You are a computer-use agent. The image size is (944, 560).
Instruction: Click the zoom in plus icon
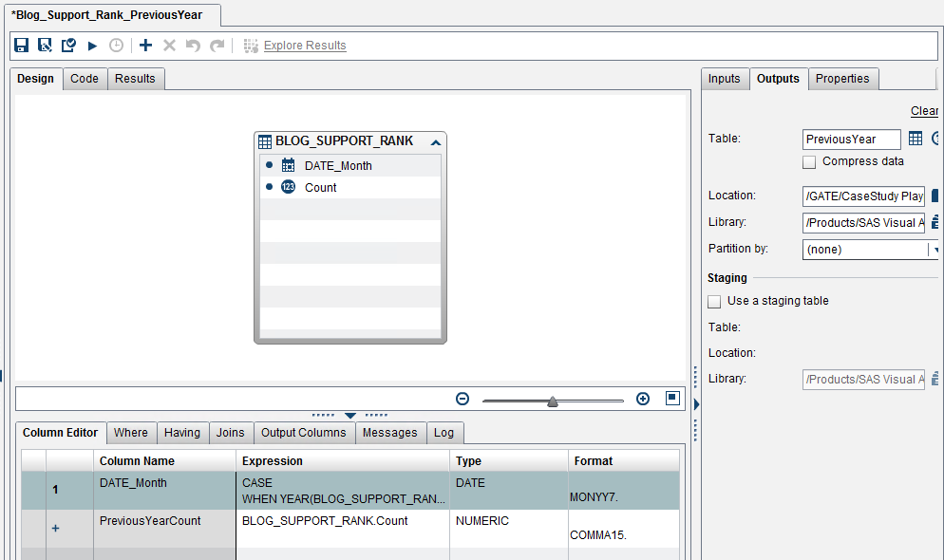click(643, 399)
